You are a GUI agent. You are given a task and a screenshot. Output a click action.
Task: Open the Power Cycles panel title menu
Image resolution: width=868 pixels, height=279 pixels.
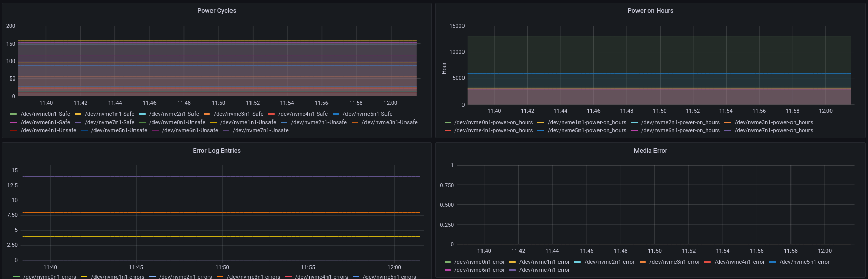tap(217, 11)
